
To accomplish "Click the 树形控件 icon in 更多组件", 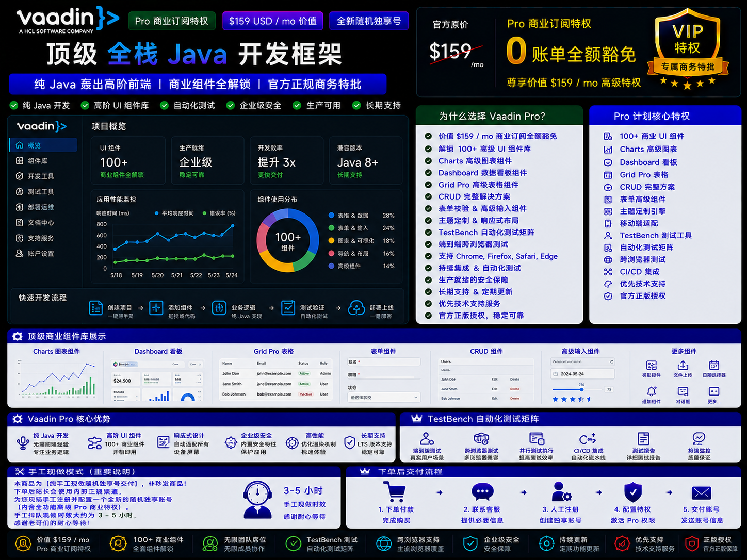I will [x=652, y=365].
